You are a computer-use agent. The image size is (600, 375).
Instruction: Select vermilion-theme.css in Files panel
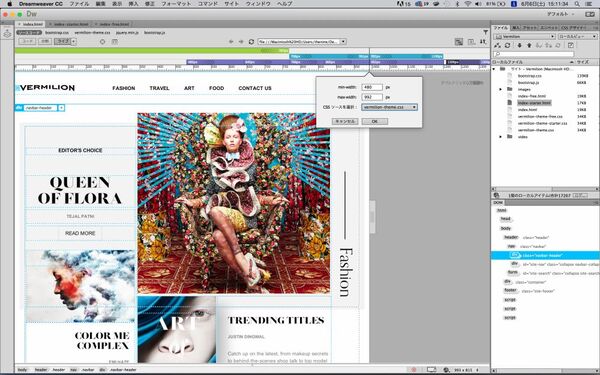tap(536, 130)
